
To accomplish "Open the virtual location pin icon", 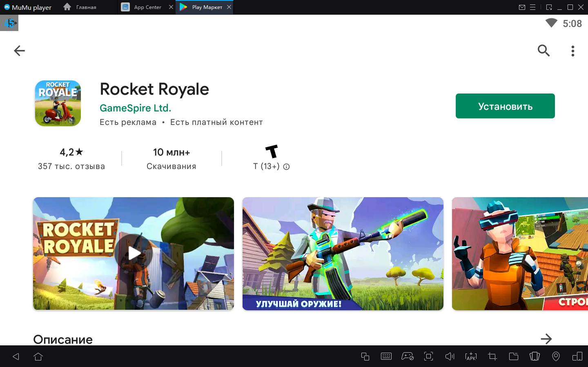I will (x=556, y=356).
